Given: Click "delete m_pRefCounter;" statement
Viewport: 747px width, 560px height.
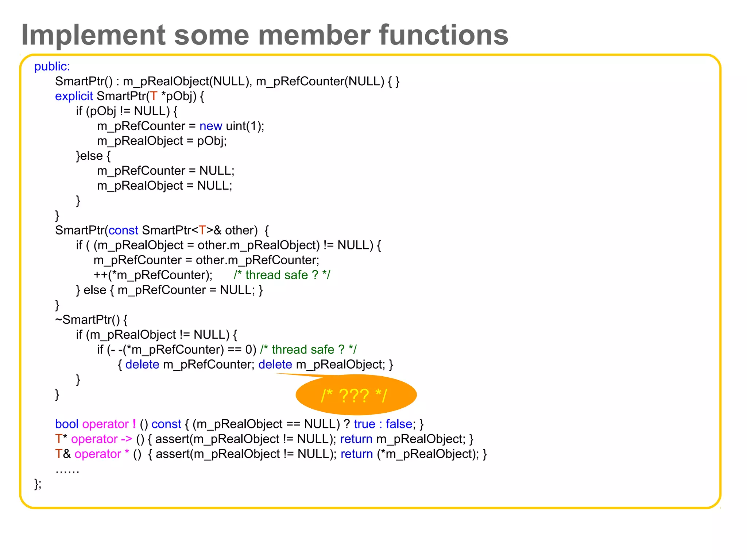Looking at the screenshot, I should click(190, 365).
